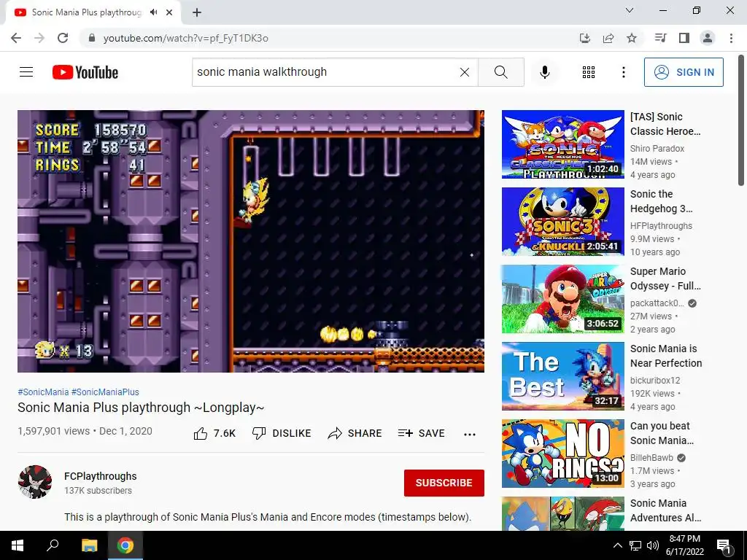Screen dimensions: 747x560
Task: Click the #SonicManiaPlus hashtag
Action: tap(105, 392)
